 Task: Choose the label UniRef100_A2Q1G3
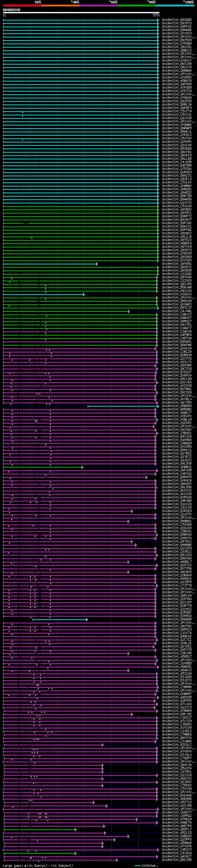click(177, 294)
